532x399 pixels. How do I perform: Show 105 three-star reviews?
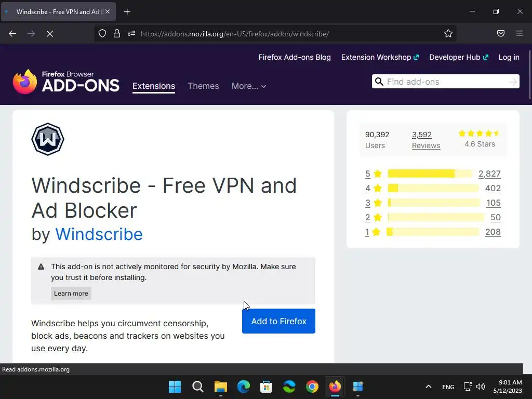pos(494,203)
